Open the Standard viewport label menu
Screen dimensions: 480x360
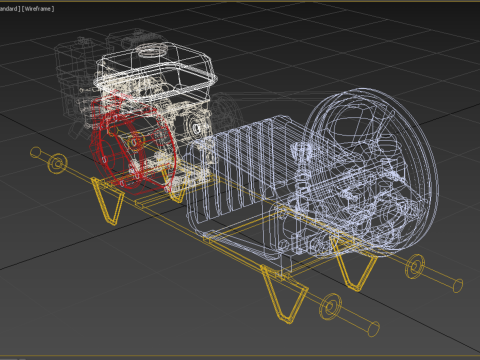10,9
